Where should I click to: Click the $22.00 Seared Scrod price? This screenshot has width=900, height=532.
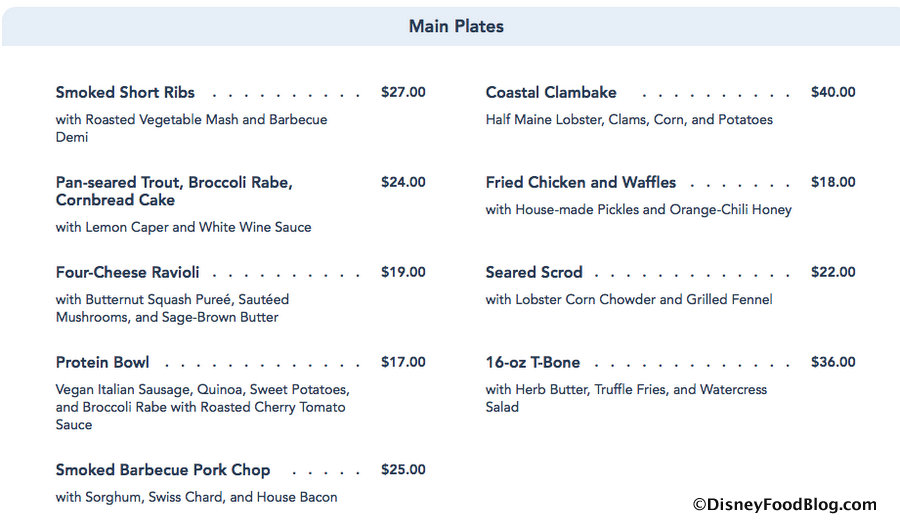pos(833,272)
